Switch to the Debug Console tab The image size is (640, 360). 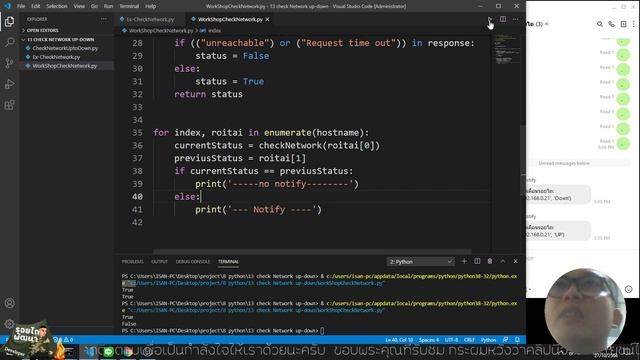[193, 262]
